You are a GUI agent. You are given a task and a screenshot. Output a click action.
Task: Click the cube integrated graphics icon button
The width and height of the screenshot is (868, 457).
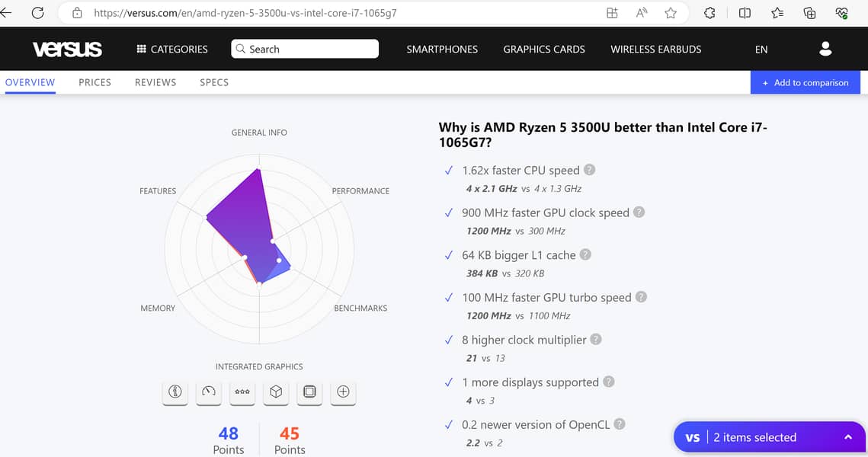pyautogui.click(x=276, y=391)
